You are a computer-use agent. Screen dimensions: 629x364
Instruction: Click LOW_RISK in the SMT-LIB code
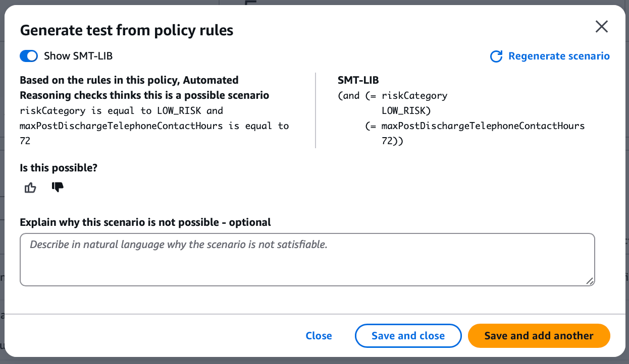406,110
